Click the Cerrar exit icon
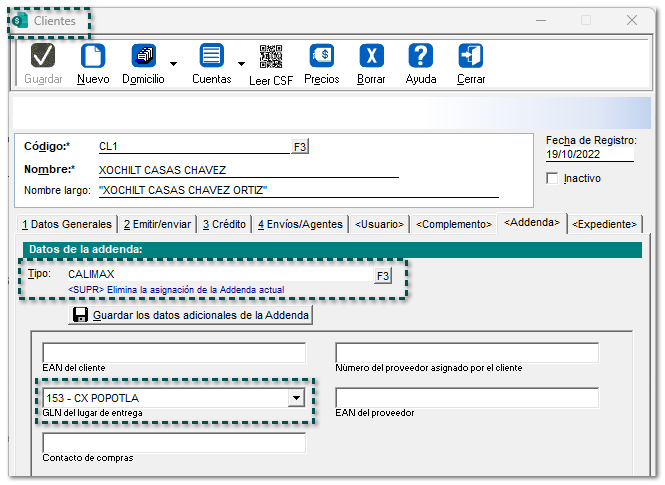665x485 pixels. coord(471,56)
